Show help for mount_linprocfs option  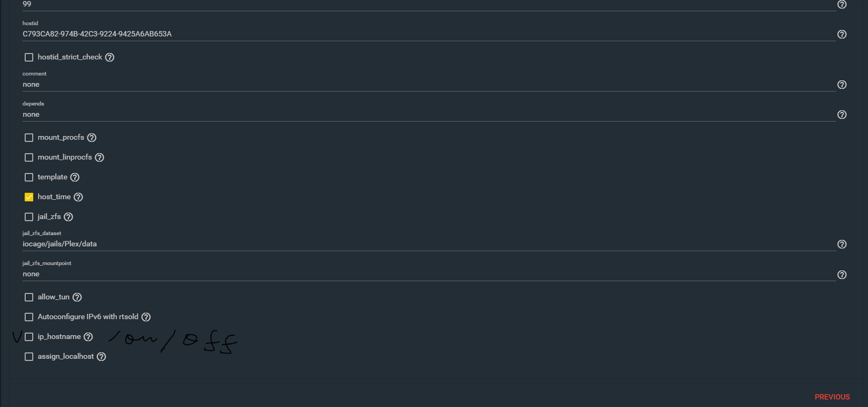click(99, 157)
